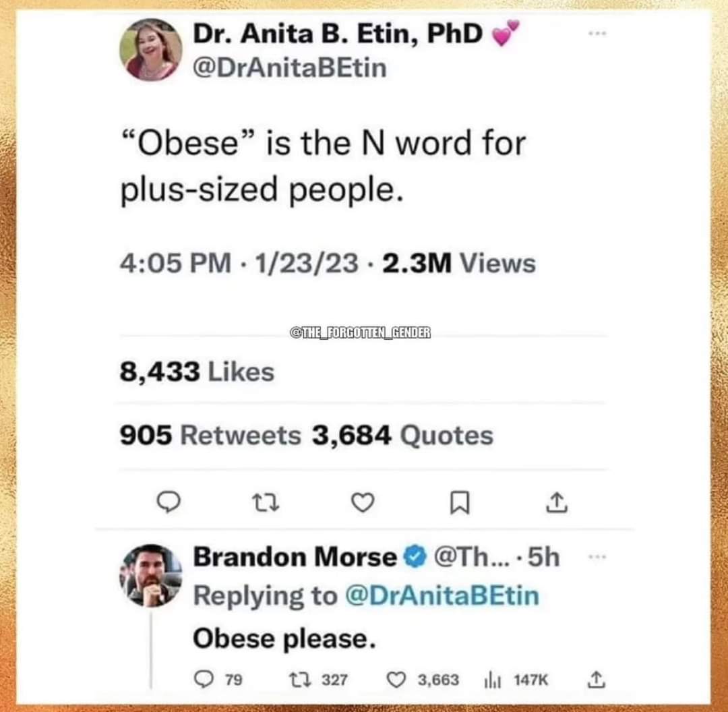Click the @DrAnitaBEtin handle under author name

(290, 68)
